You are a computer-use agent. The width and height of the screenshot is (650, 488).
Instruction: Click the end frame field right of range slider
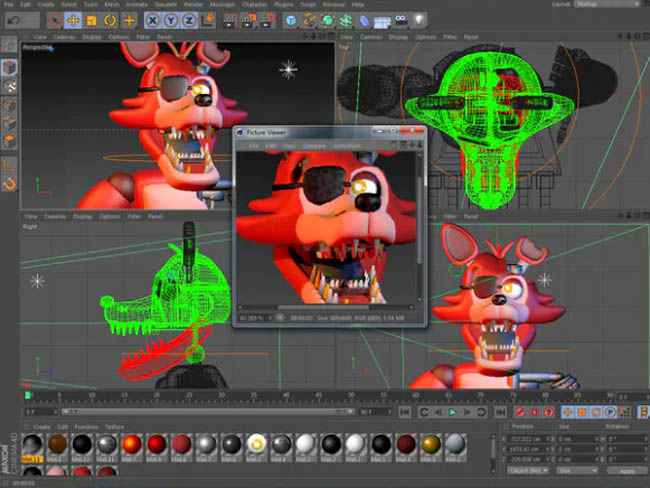pyautogui.click(x=375, y=412)
